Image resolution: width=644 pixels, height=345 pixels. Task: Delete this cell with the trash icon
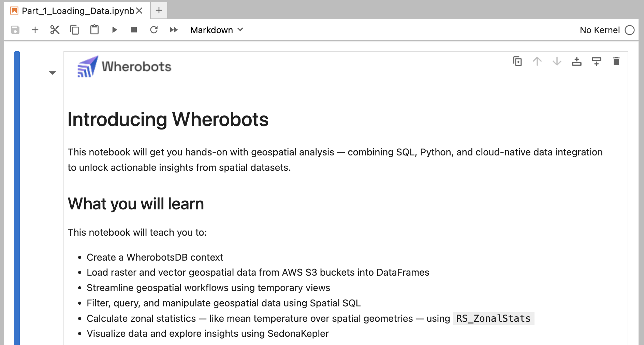tap(616, 61)
